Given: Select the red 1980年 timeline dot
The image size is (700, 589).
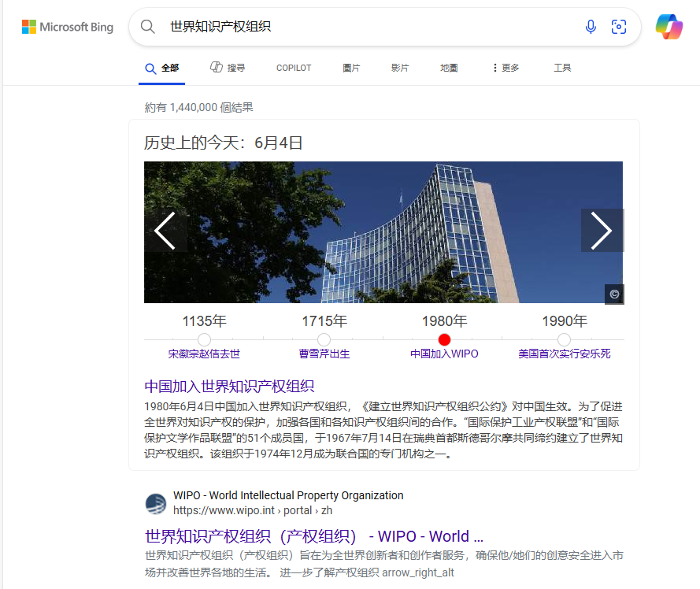Looking at the screenshot, I should click(444, 340).
